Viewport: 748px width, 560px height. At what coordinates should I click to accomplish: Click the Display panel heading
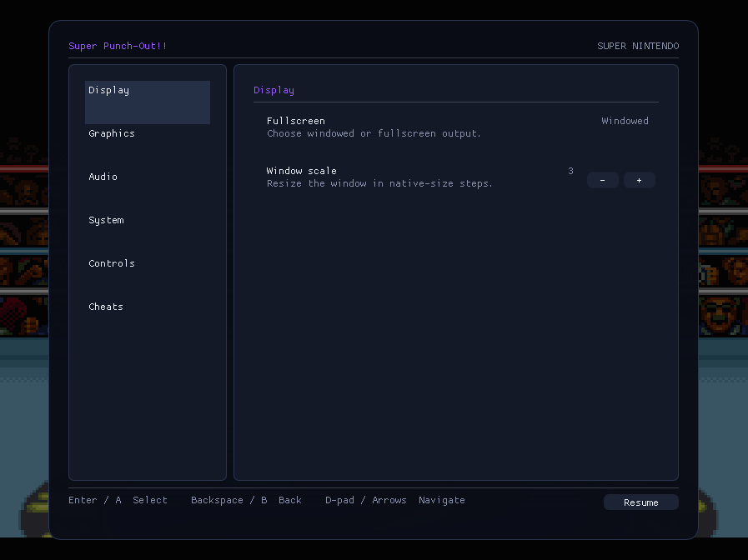[x=274, y=90]
